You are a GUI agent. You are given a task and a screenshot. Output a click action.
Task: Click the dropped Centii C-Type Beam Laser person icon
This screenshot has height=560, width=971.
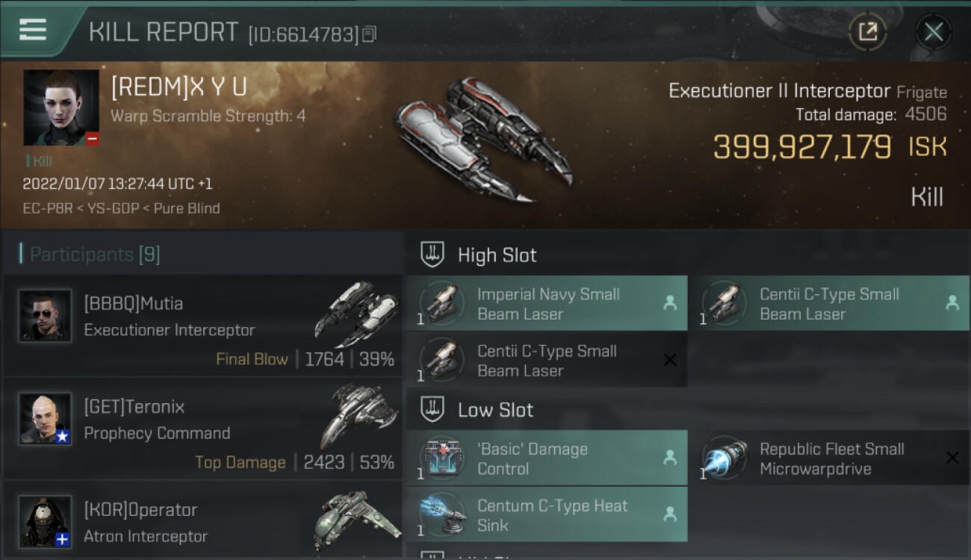952,302
